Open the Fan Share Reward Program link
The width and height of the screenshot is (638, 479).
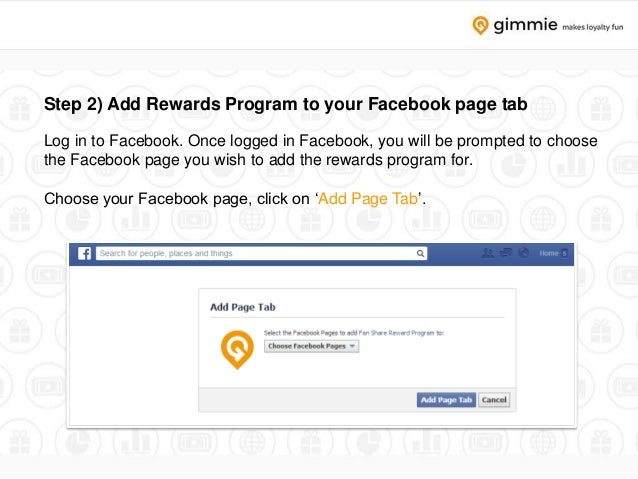[x=396, y=333]
